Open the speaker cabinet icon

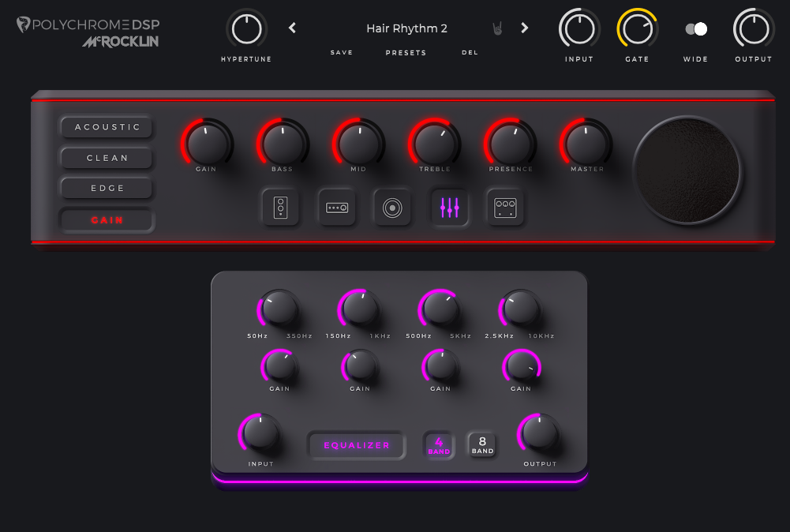click(x=392, y=208)
